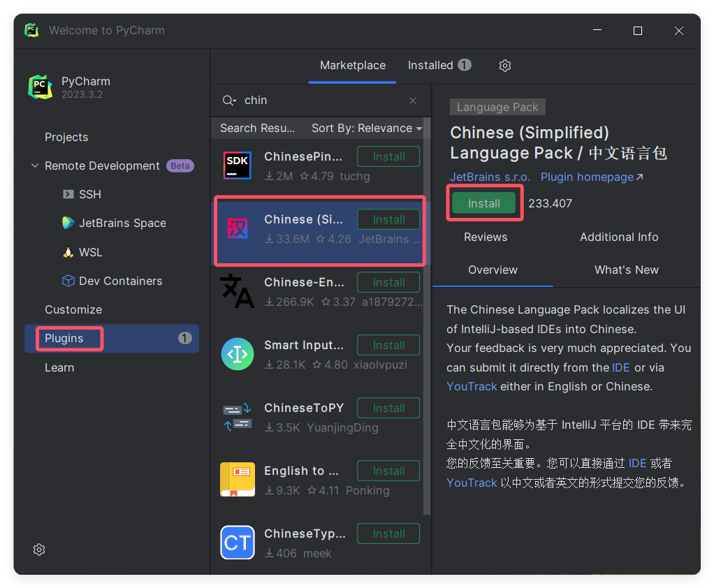The width and height of the screenshot is (714, 588).
Task: Minimize the Welcome to PyCharm window
Action: [597, 31]
